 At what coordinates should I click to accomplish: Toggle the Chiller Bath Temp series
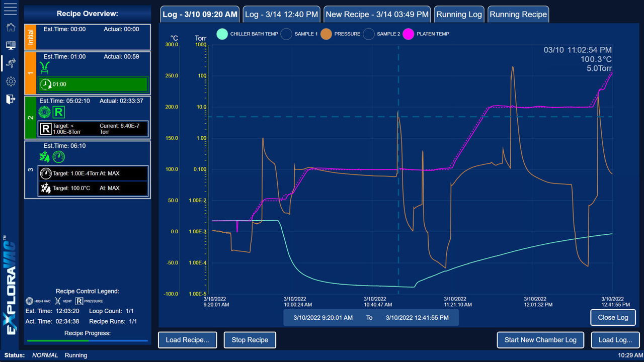222,34
